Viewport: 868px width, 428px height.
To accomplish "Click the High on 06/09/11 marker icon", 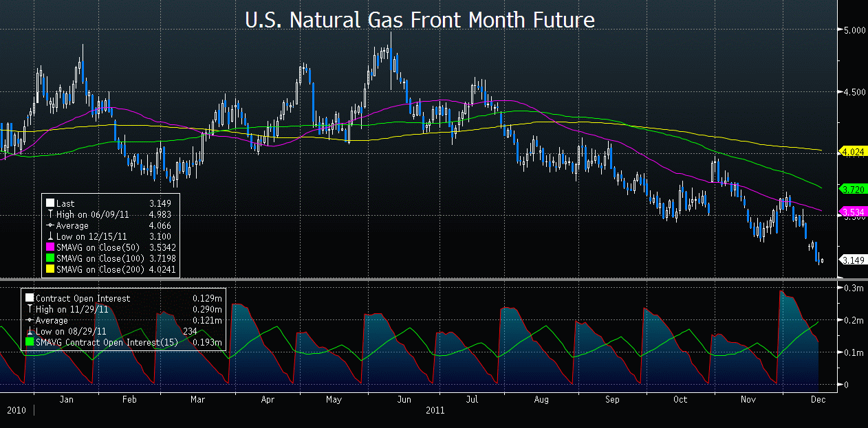I will (50, 215).
